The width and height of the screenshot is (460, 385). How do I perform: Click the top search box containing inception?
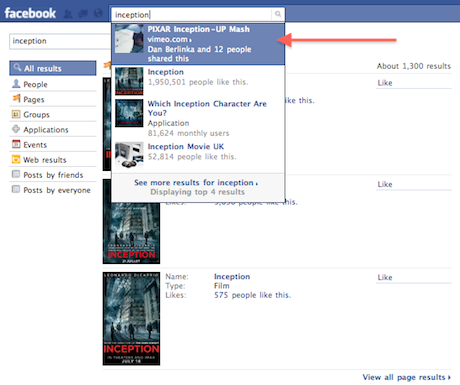(192, 15)
